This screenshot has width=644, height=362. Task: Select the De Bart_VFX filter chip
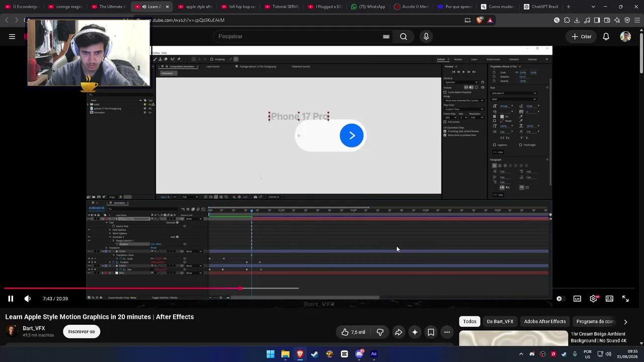pos(500,322)
